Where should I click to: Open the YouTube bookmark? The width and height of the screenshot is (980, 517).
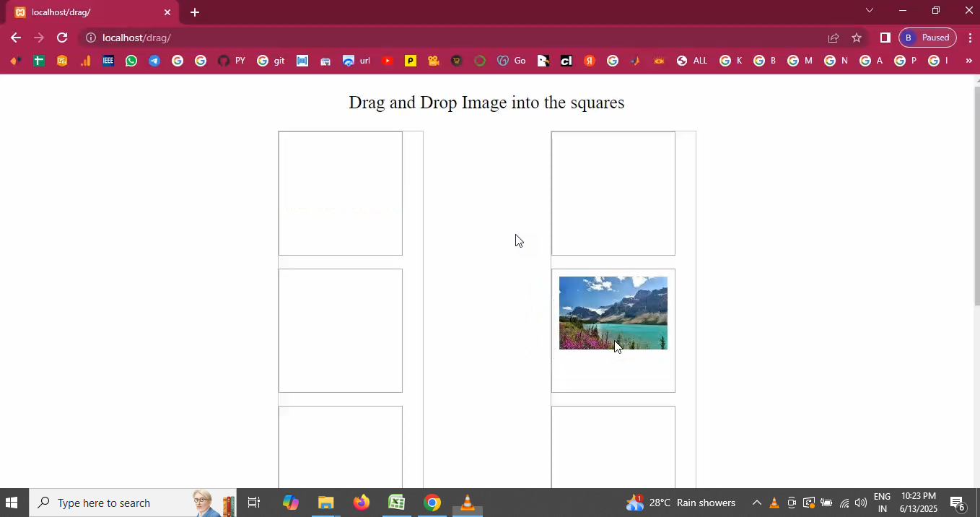coord(388,61)
